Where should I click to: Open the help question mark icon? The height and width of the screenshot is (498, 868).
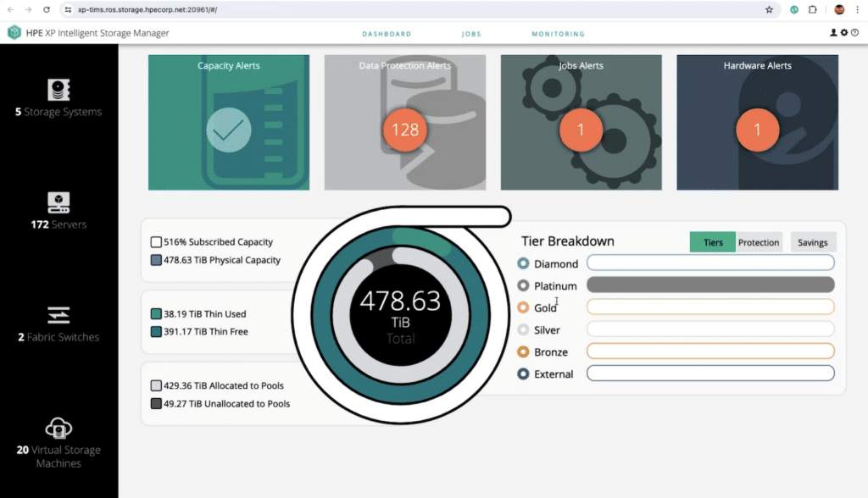[854, 33]
